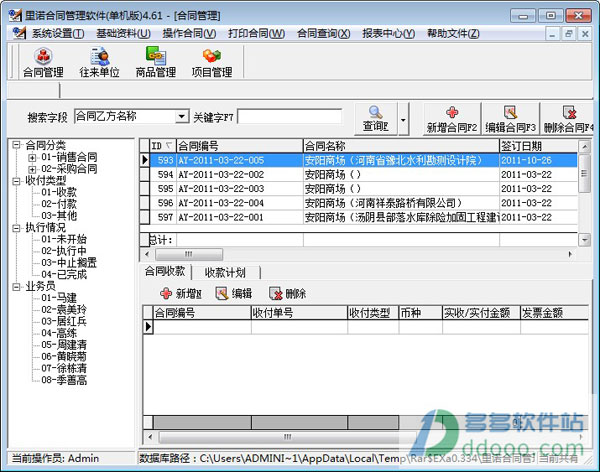Open 合同管理 toolbar icon
This screenshot has width=600, height=472.
pyautogui.click(x=43, y=62)
